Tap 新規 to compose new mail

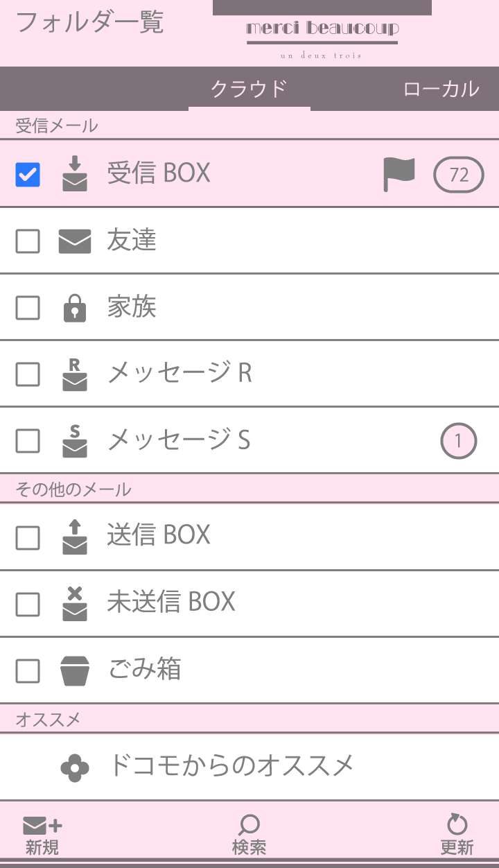click(x=42, y=834)
